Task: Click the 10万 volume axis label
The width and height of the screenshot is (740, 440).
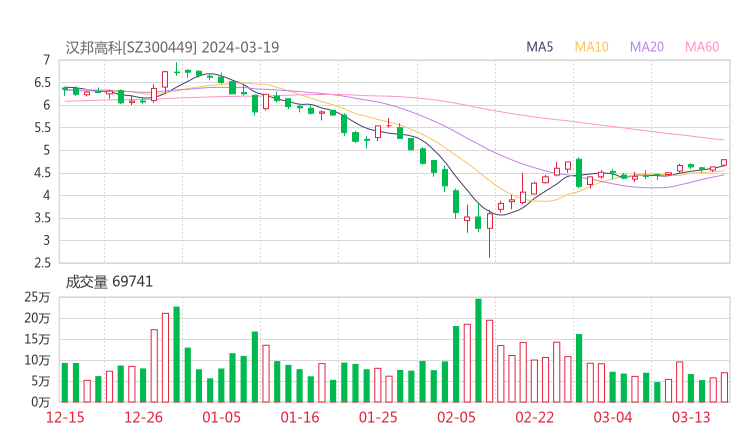Action: (x=37, y=360)
